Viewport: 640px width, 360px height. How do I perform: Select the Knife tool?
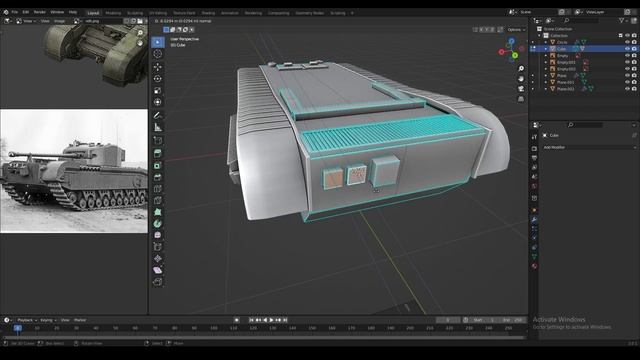pyautogui.click(x=158, y=200)
